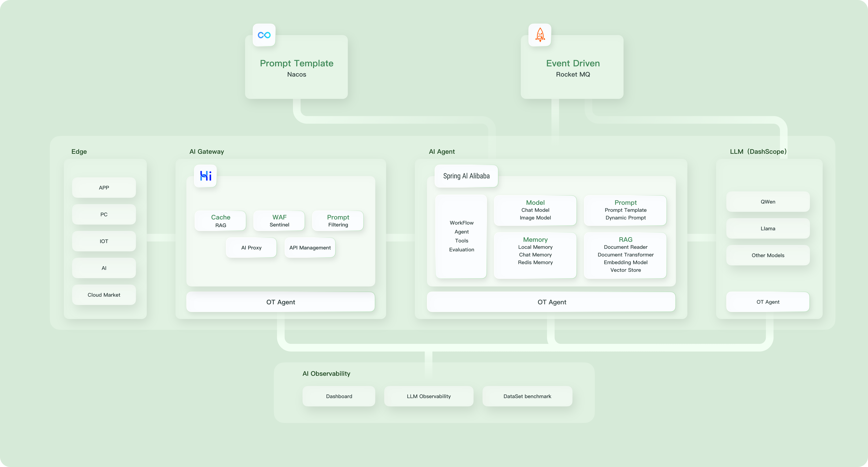Open the Dashboard tab under AI Observability
The width and height of the screenshot is (868, 467).
(339, 396)
